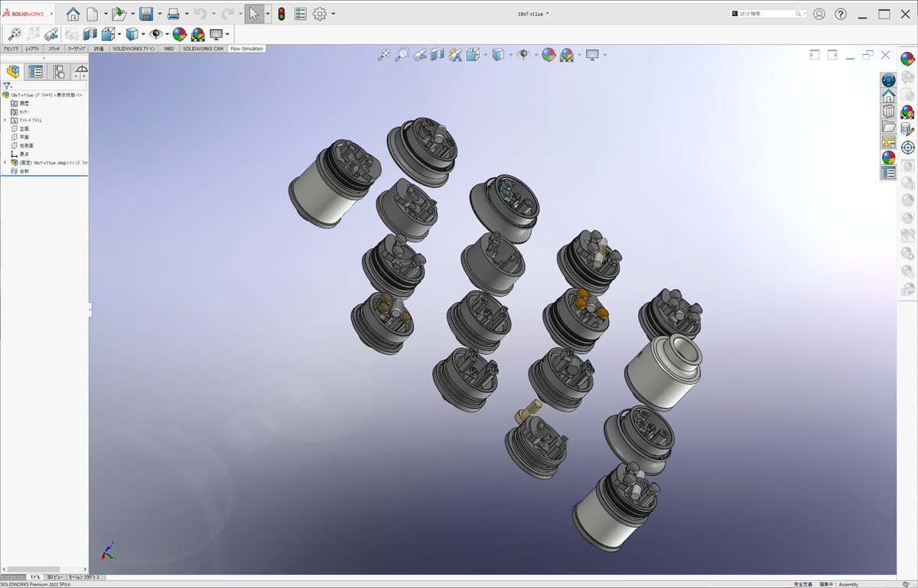Image resolution: width=918 pixels, height=588 pixels.
Task: Click Edit Appearance in the viewport heads-up toolbar
Action: pyautogui.click(x=549, y=54)
